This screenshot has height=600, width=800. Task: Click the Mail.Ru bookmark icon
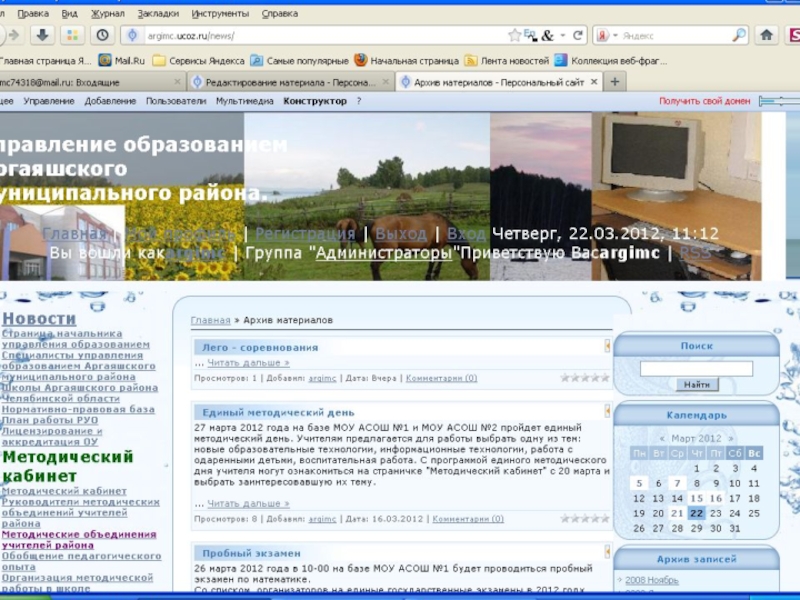[105, 60]
